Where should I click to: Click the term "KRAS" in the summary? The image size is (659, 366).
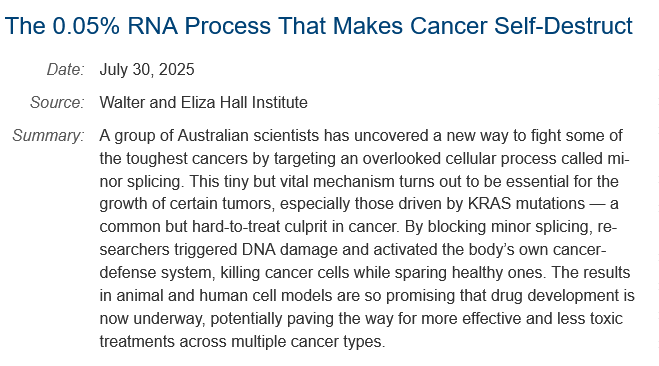coord(489,204)
